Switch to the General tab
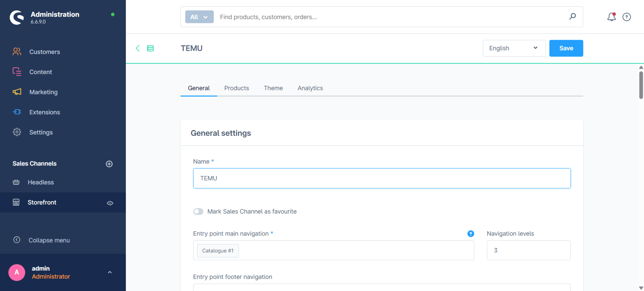Image resolution: width=644 pixels, height=291 pixels. pyautogui.click(x=199, y=88)
